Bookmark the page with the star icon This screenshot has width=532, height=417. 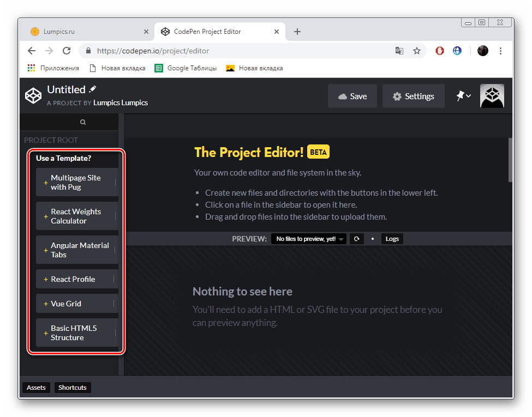[x=417, y=50]
